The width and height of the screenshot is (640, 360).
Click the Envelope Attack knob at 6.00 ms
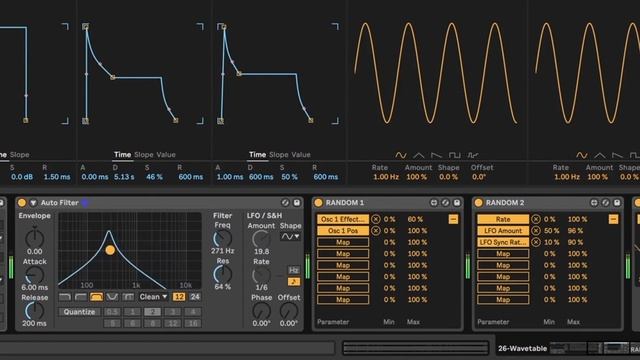pyautogui.click(x=34, y=275)
